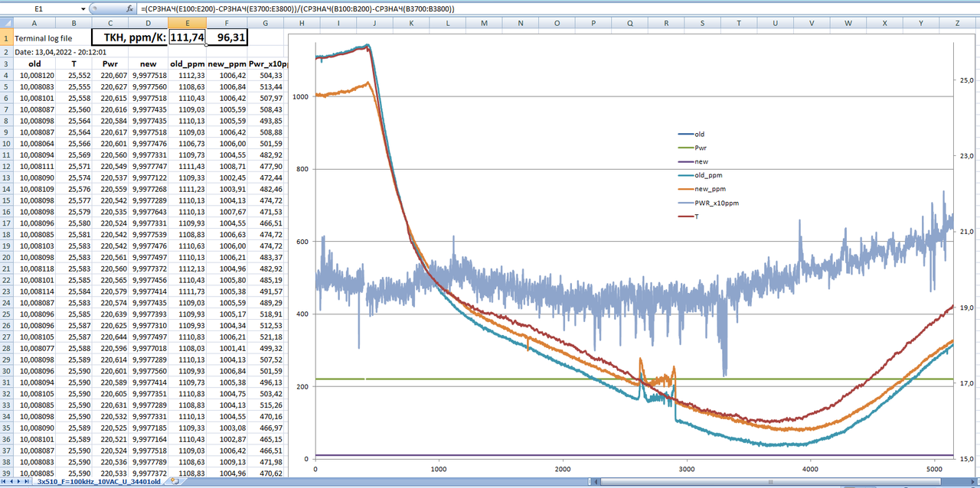Select cell 477,90 in row 12

point(265,166)
